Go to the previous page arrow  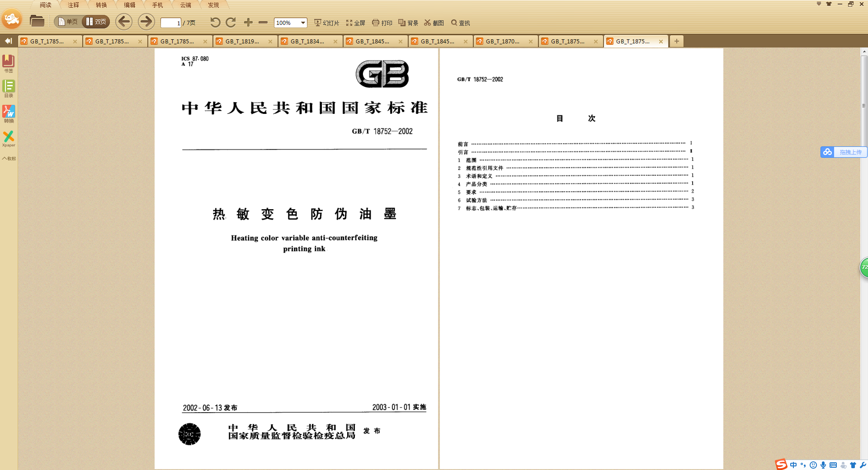[124, 22]
